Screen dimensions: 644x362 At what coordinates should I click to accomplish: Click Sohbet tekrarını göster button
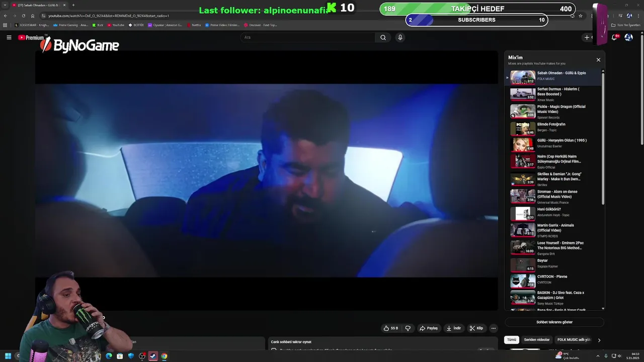(554, 322)
